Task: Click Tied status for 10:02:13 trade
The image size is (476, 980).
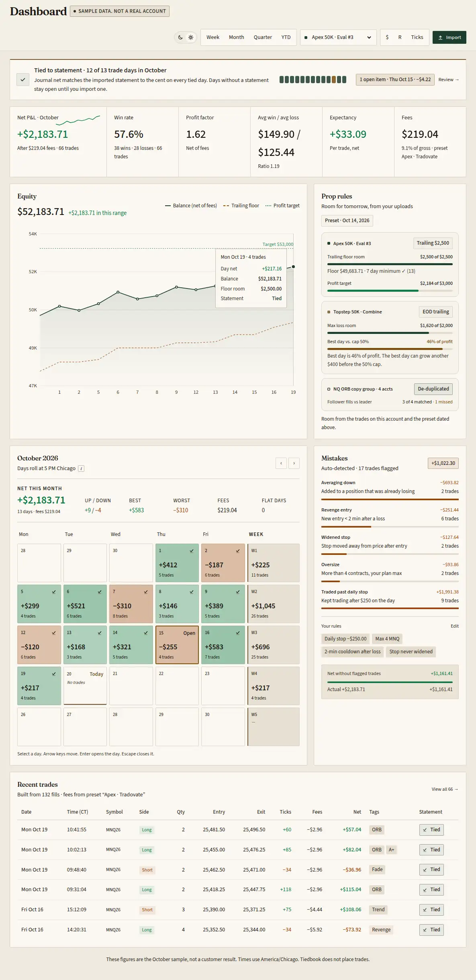Action: point(431,850)
